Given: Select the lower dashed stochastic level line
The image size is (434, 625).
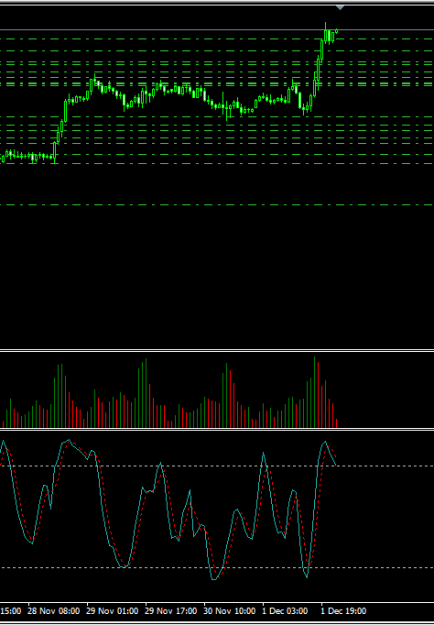Looking at the screenshot, I should [x=217, y=568].
